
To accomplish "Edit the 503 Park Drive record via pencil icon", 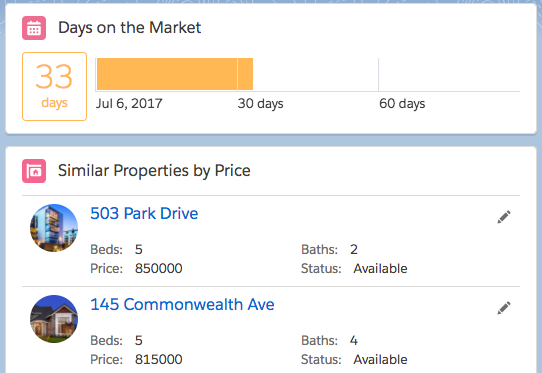I will 504,217.
